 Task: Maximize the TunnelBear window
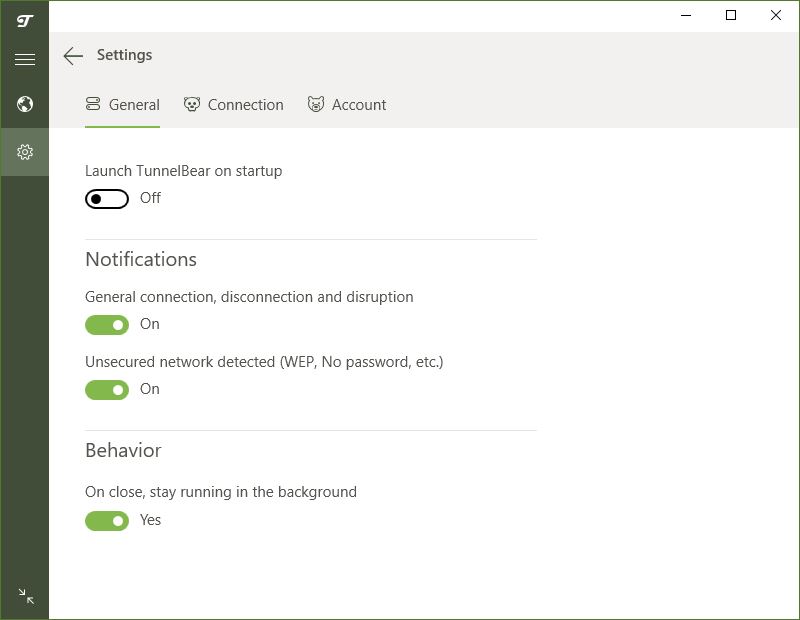(731, 15)
